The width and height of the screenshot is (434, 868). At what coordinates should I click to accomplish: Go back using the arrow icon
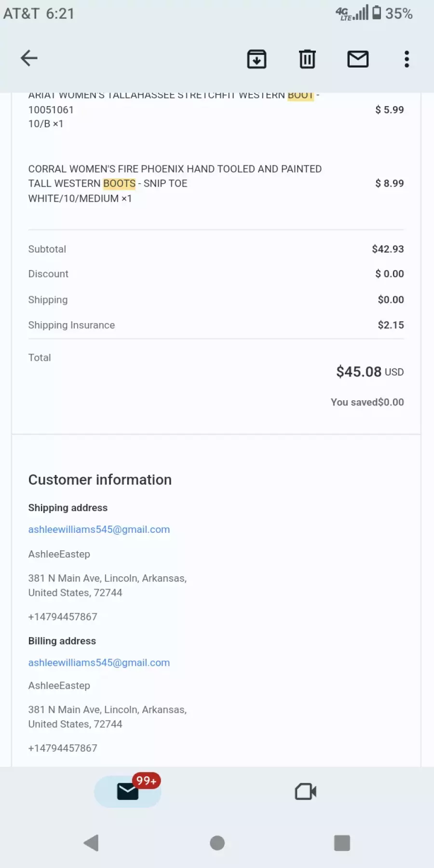click(29, 58)
